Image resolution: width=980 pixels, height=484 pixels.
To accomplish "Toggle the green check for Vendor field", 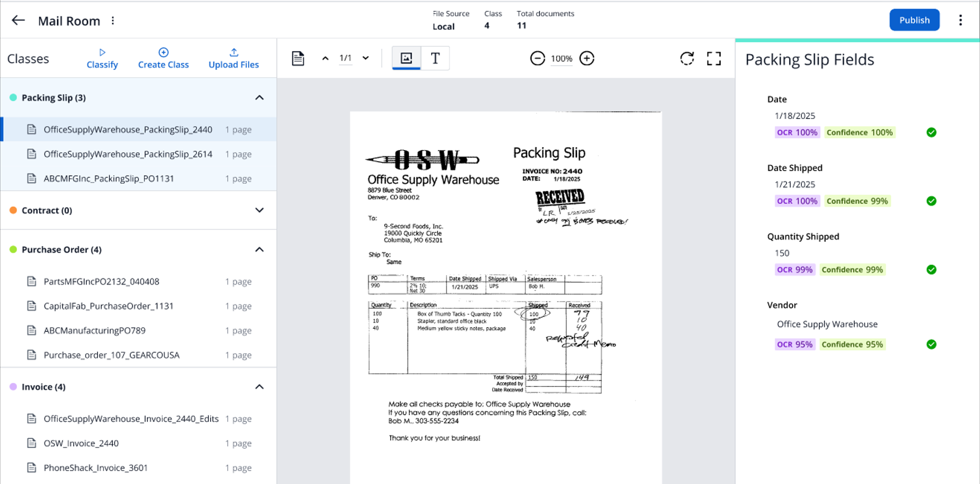I will (931, 345).
